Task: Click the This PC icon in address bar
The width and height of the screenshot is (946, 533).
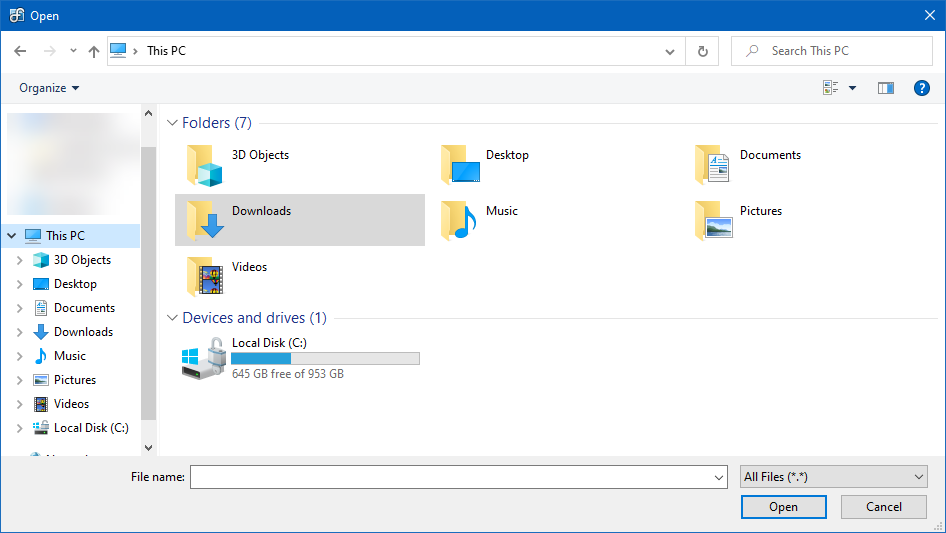Action: pyautogui.click(x=118, y=51)
